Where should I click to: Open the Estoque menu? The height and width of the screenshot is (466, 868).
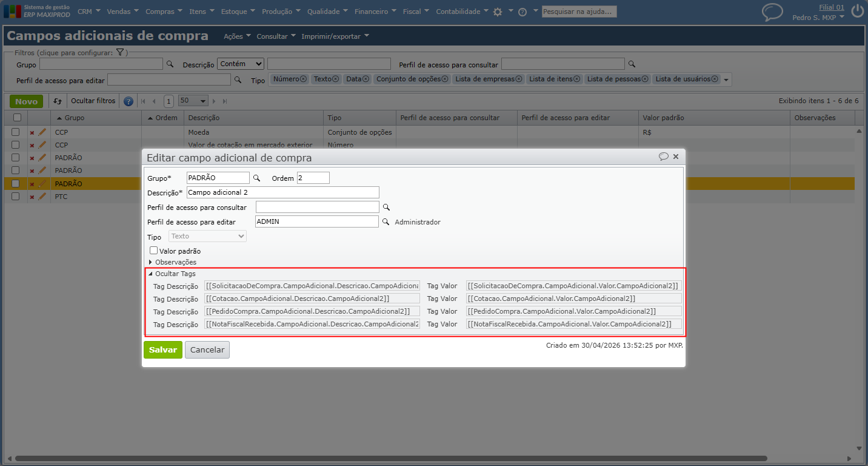click(x=238, y=12)
